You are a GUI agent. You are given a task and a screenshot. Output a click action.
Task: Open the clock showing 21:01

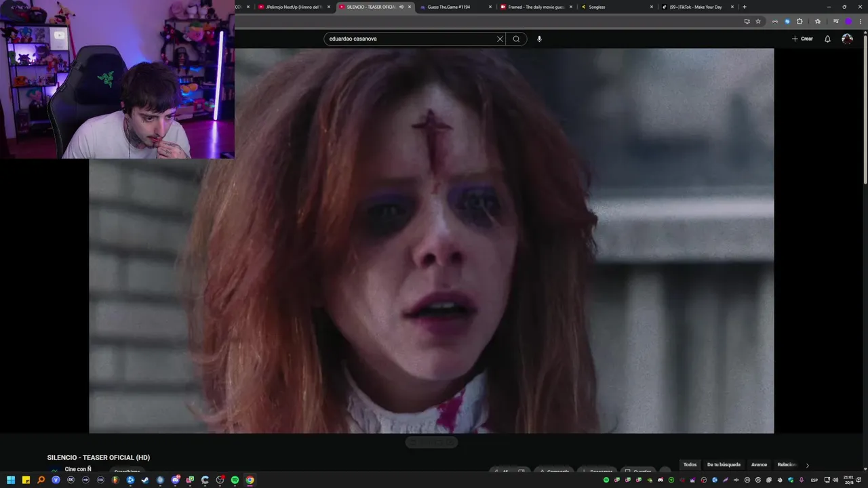[x=848, y=480]
